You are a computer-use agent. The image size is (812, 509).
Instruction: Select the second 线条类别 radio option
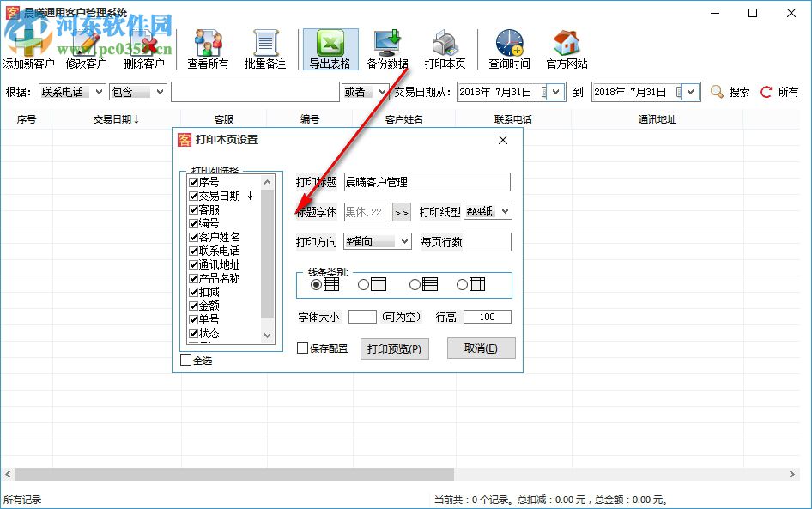click(x=365, y=282)
